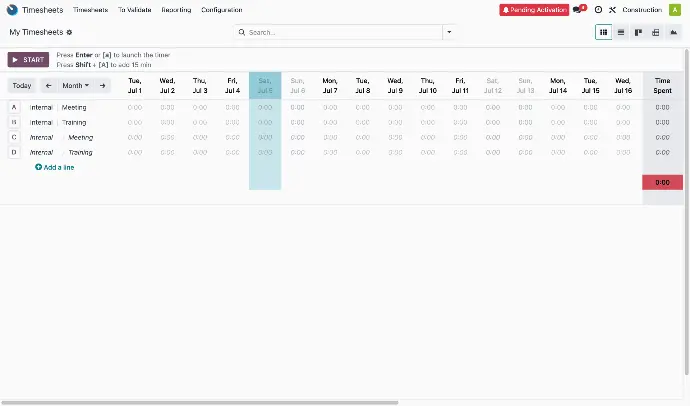Open the Construction company switcher
This screenshot has width=690, height=406.
[x=642, y=9]
